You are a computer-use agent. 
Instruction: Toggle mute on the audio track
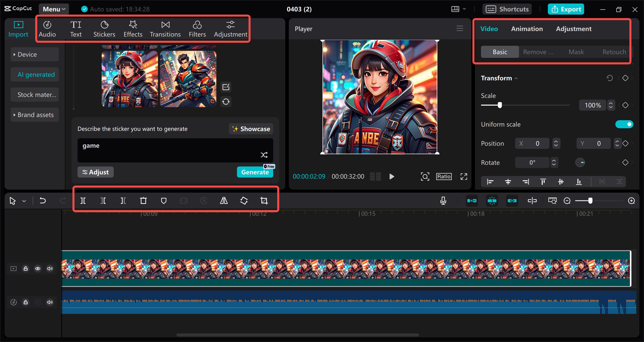pos(49,302)
